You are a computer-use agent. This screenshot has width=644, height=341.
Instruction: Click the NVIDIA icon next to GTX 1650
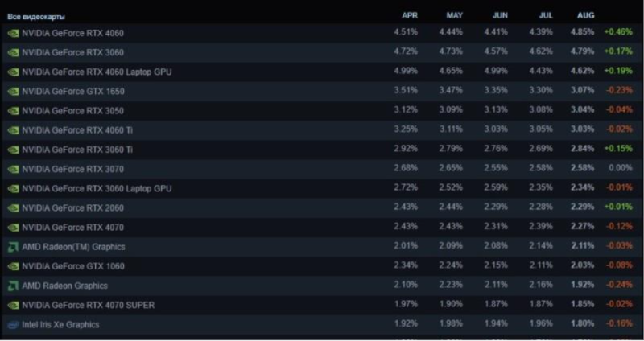(13, 92)
